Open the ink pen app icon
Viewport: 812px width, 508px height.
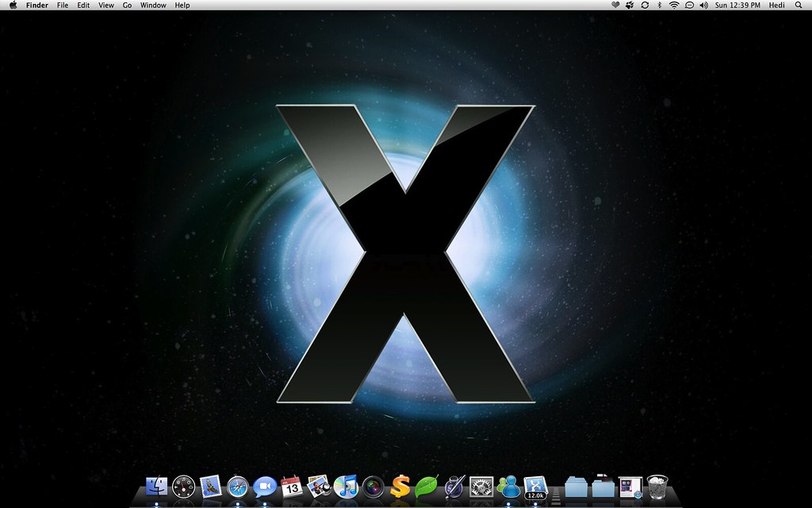point(454,487)
